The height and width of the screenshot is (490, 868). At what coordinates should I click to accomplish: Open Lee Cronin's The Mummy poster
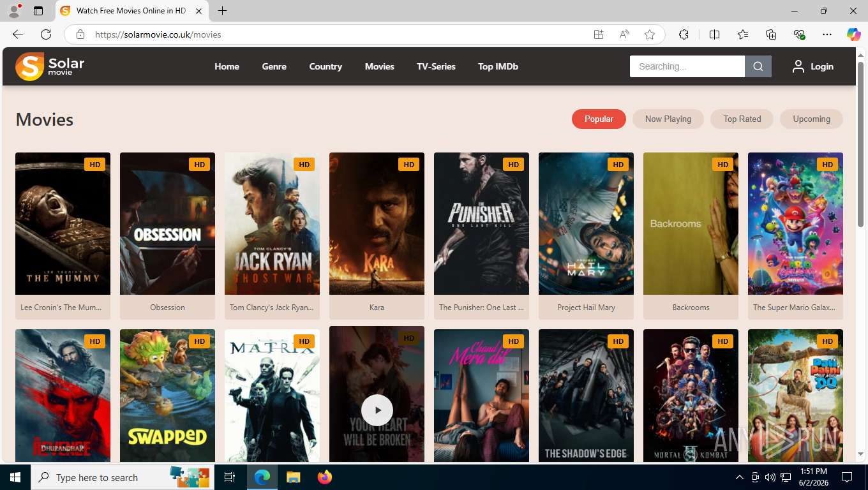coord(63,223)
